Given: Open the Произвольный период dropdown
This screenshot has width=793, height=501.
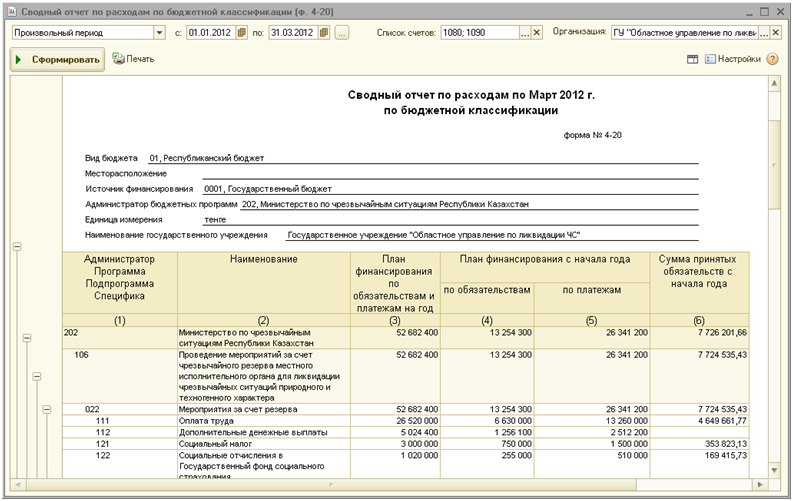Looking at the screenshot, I should coord(159,33).
